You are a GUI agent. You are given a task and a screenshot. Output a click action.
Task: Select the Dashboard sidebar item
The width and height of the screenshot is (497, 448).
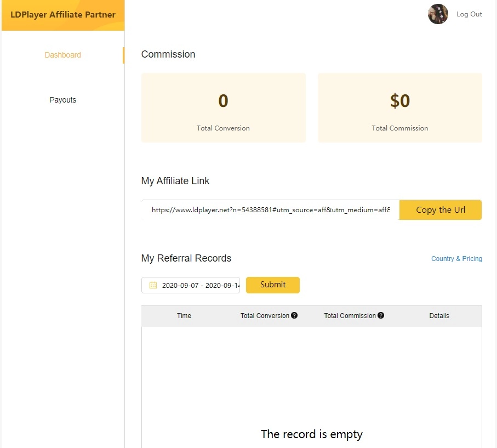pyautogui.click(x=62, y=55)
